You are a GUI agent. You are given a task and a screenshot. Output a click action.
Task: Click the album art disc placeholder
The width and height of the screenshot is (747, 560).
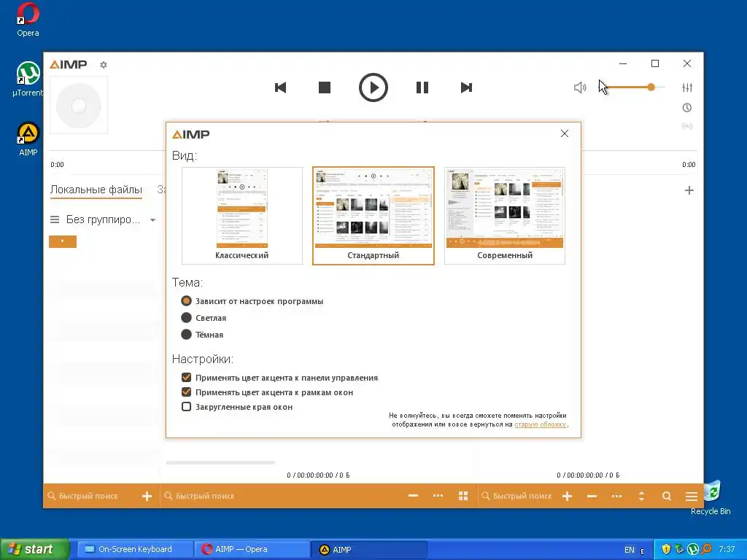point(79,106)
